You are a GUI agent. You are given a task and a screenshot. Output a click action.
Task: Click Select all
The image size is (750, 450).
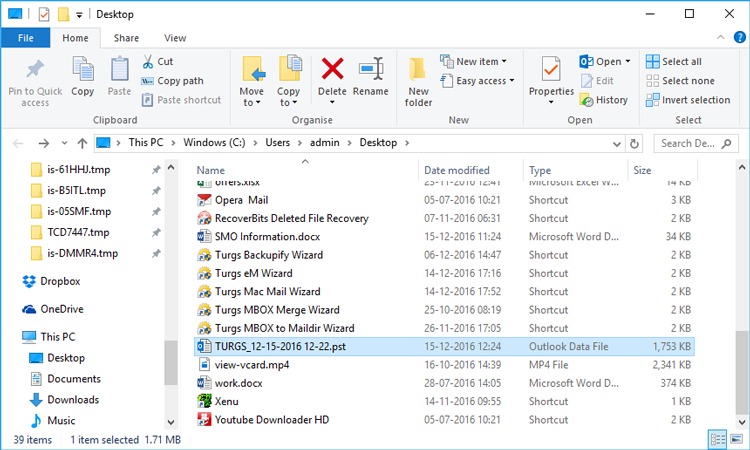pyautogui.click(x=673, y=62)
